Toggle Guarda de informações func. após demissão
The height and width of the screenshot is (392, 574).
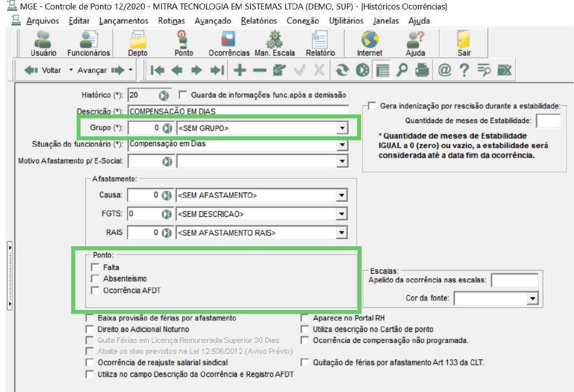point(183,95)
